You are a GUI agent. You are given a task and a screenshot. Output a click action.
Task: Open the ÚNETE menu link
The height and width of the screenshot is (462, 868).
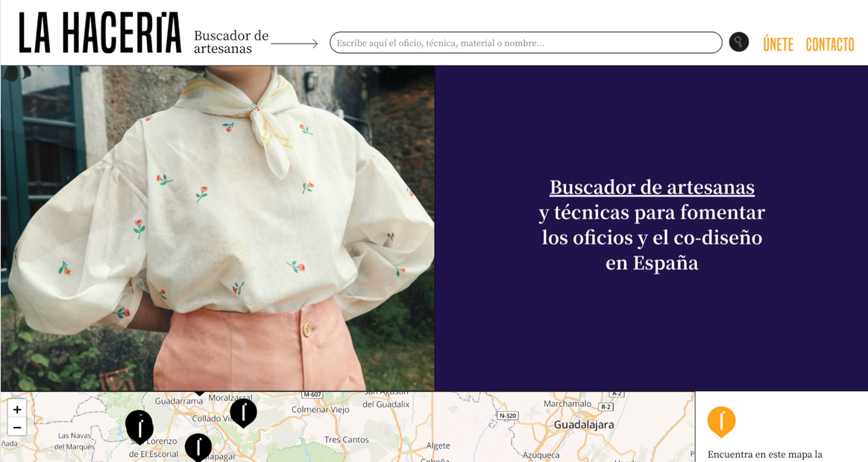tap(778, 44)
